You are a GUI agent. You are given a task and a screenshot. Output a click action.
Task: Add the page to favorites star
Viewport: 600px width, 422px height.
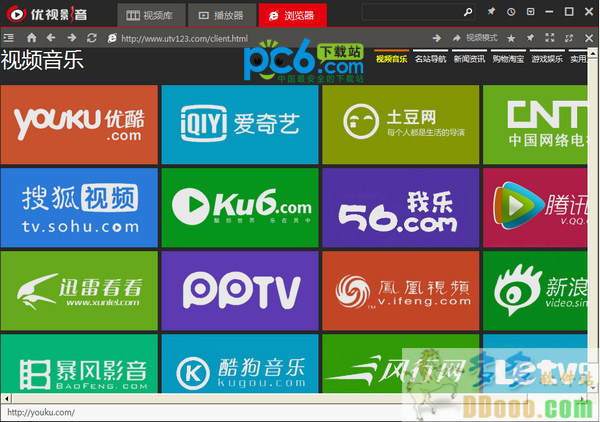[511, 38]
